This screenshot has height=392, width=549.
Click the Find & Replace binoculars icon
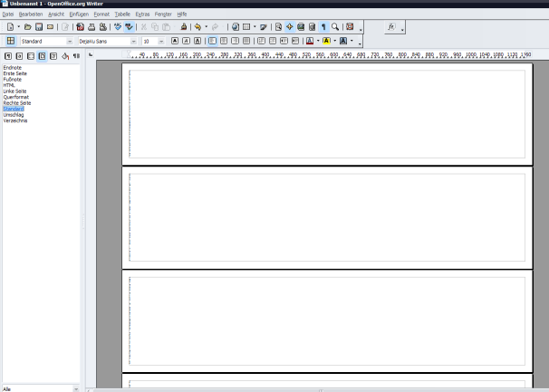coord(277,28)
